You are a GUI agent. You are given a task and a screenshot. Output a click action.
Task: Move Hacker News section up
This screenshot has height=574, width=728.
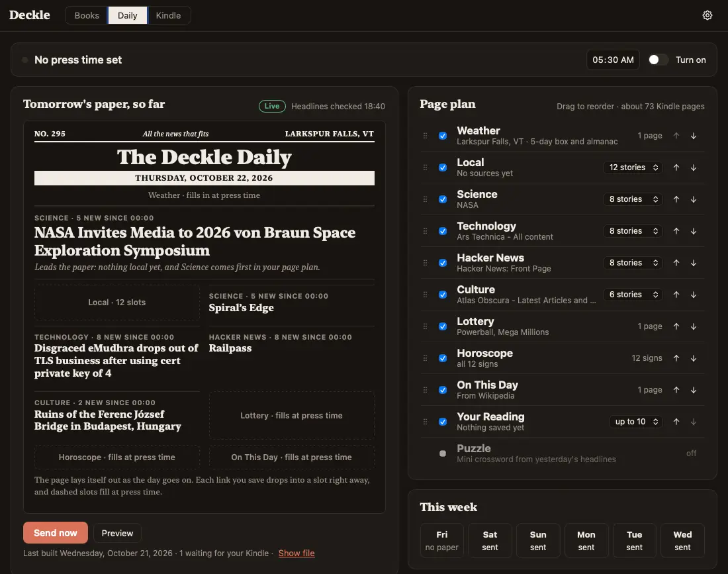coord(676,263)
